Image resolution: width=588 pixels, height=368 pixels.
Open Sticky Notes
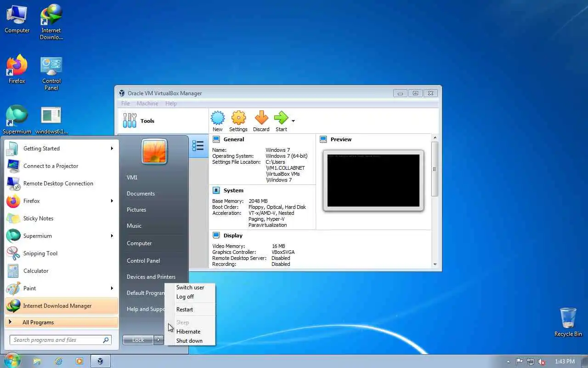pos(62,218)
